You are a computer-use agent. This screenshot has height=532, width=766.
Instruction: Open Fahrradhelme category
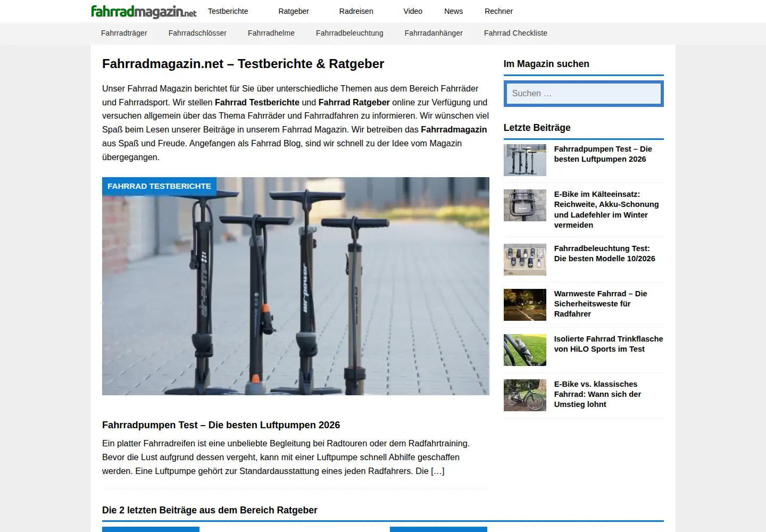[x=271, y=33]
